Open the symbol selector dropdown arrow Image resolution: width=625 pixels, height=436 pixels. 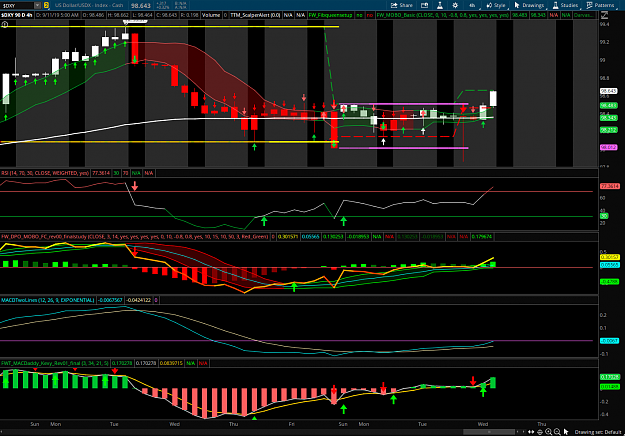point(37,5)
